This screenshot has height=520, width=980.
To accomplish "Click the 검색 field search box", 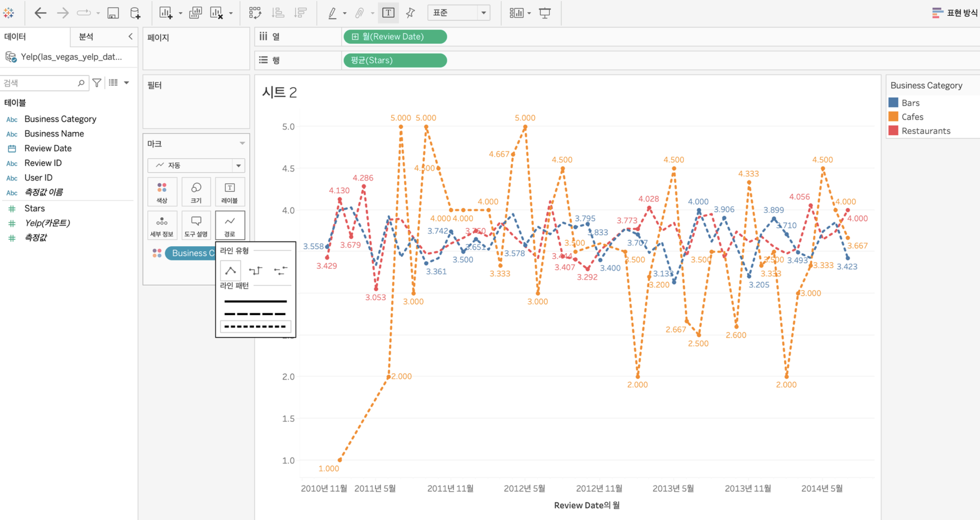I will point(40,83).
